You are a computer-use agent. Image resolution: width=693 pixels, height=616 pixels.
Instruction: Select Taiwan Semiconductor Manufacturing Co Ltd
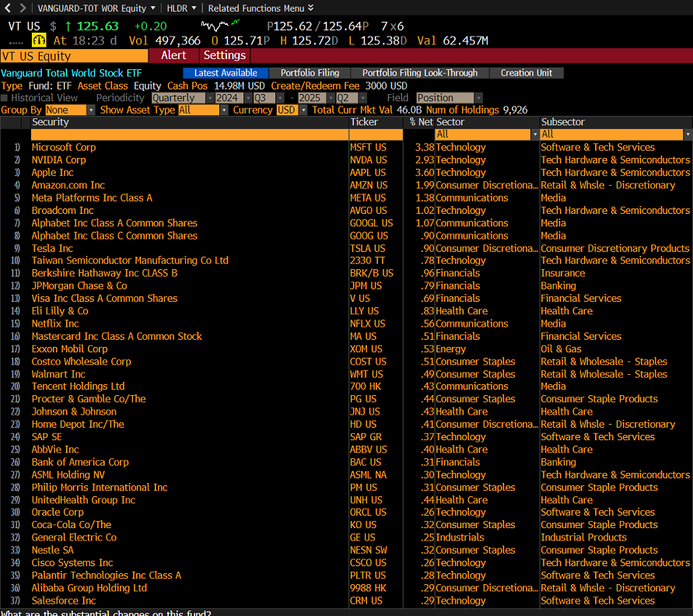coord(130,261)
